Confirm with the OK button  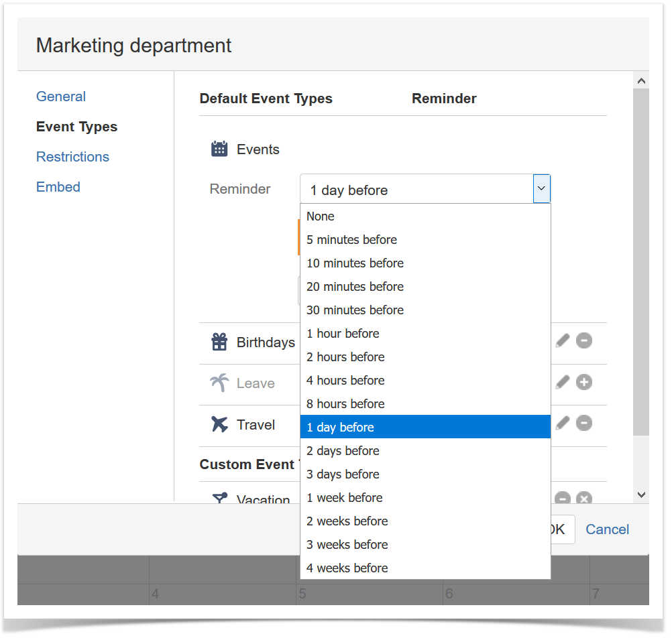tap(563, 529)
